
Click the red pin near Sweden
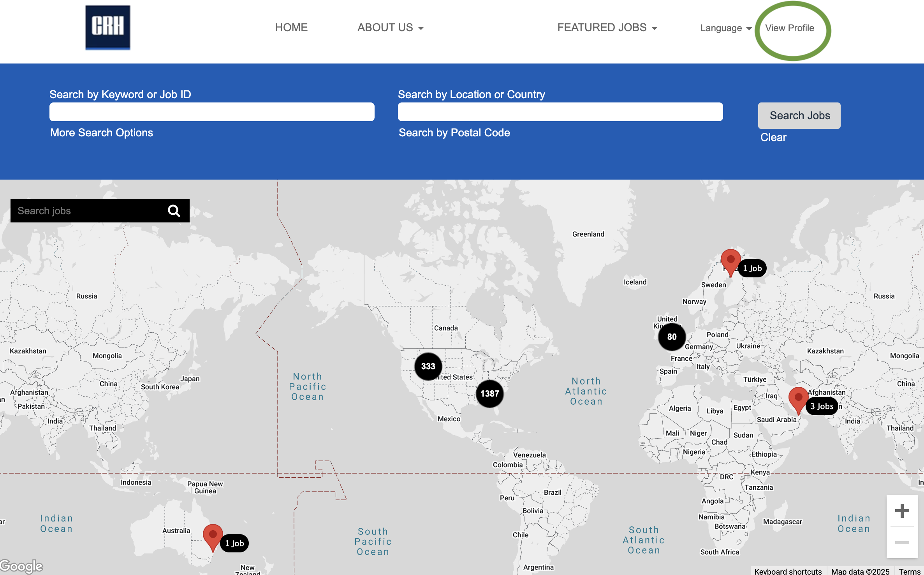731,263
